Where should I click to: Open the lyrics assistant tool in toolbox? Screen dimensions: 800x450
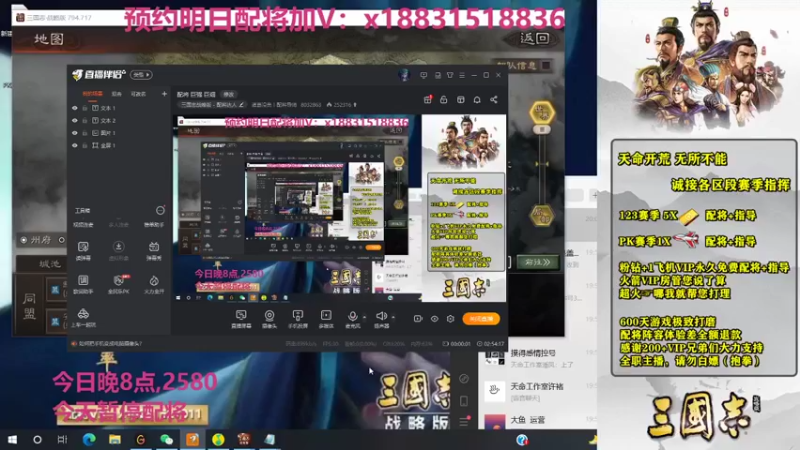(83, 285)
